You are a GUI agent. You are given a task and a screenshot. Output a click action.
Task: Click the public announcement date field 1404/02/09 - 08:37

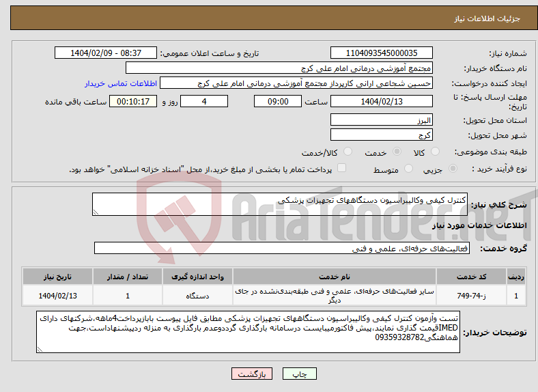click(106, 53)
